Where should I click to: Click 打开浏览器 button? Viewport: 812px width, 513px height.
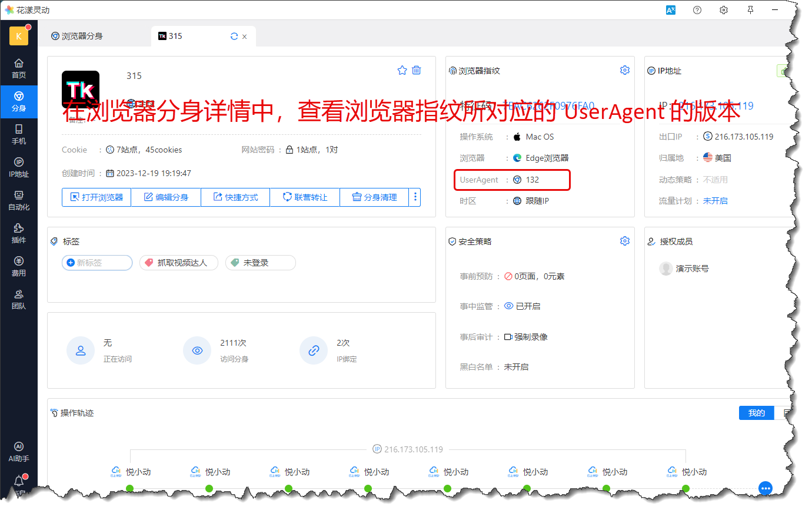[96, 197]
